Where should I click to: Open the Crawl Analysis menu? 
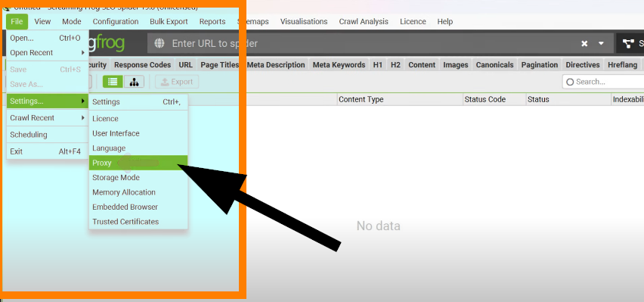coord(364,21)
